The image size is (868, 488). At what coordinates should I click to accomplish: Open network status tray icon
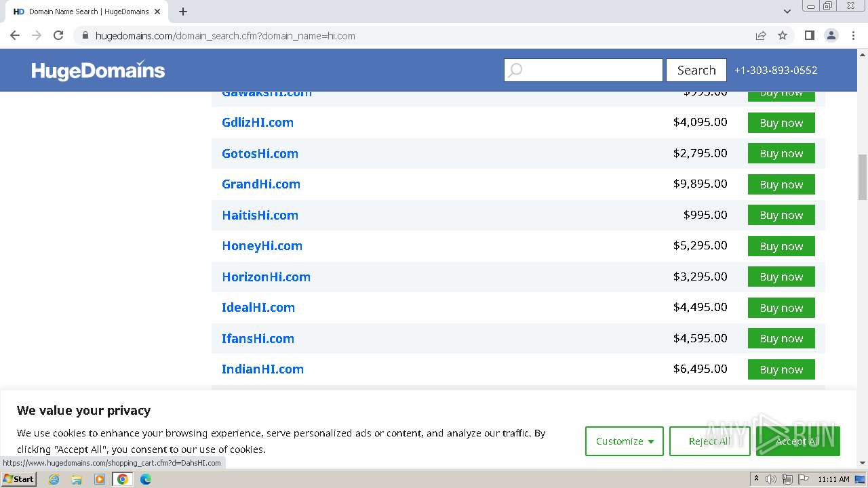[x=787, y=479]
